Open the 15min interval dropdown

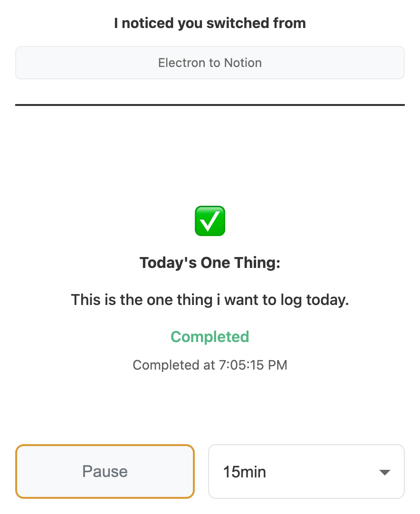pyautogui.click(x=306, y=471)
